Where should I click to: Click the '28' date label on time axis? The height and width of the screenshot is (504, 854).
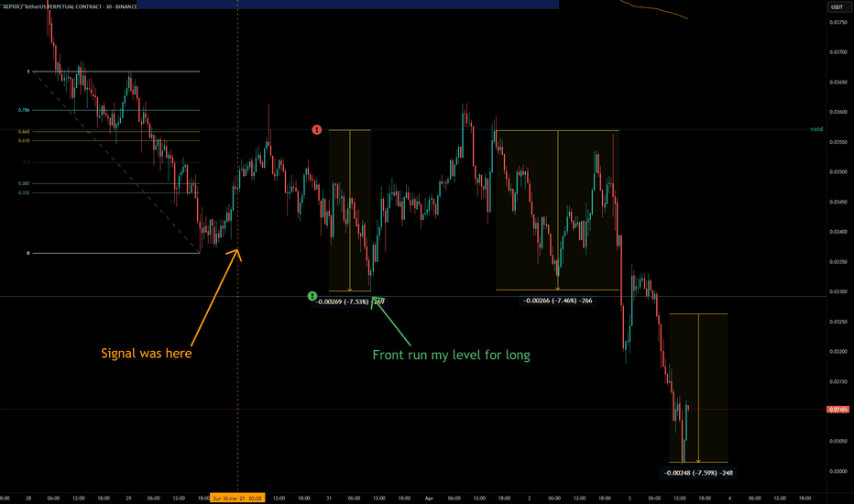coord(28,498)
